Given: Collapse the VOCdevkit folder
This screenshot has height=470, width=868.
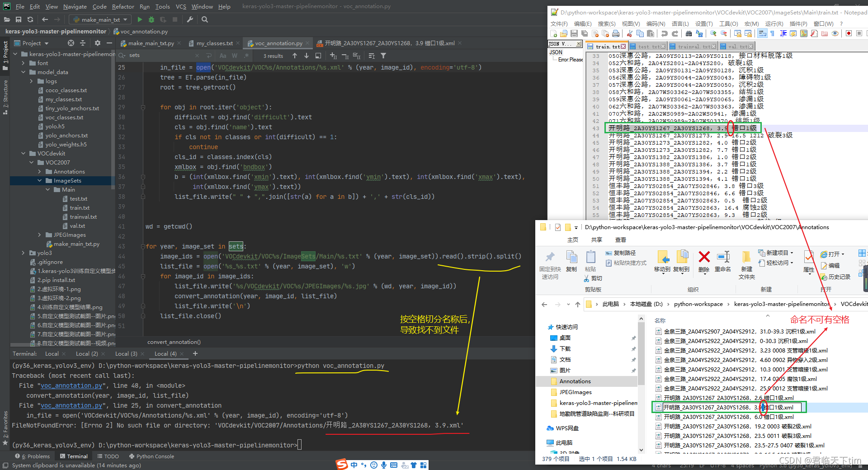Looking at the screenshot, I should tap(24, 154).
